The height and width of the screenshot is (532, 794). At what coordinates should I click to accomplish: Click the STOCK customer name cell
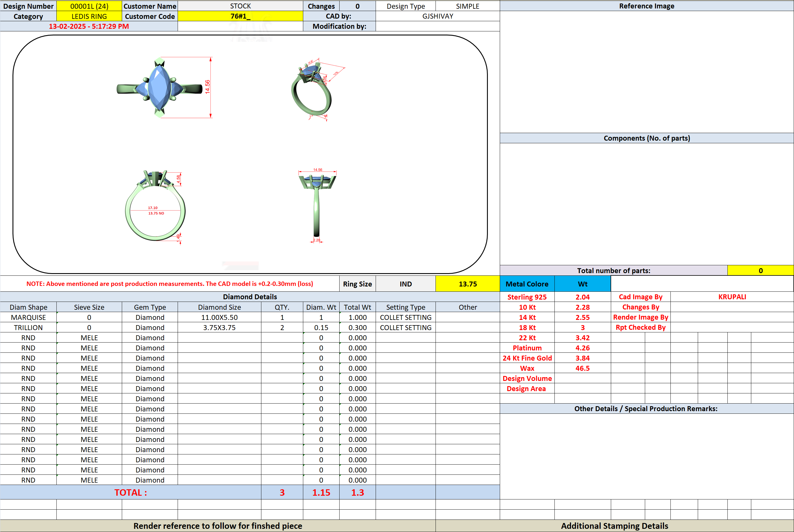(x=240, y=6)
